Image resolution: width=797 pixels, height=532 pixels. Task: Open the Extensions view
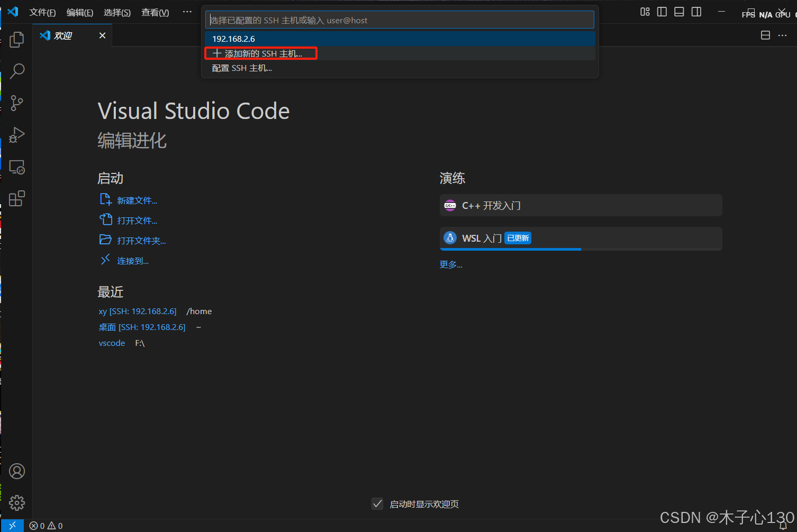pos(16,198)
